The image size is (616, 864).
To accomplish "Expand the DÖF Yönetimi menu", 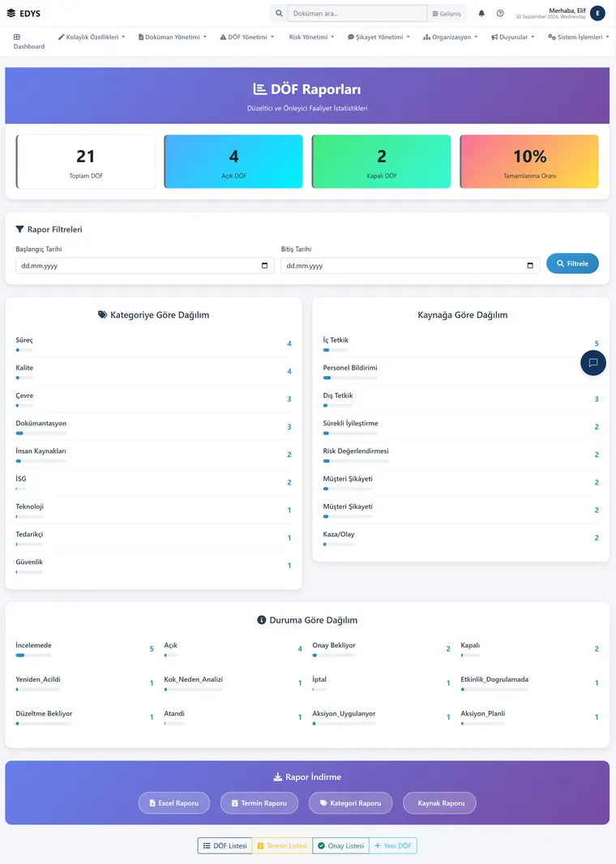I will tap(247, 37).
